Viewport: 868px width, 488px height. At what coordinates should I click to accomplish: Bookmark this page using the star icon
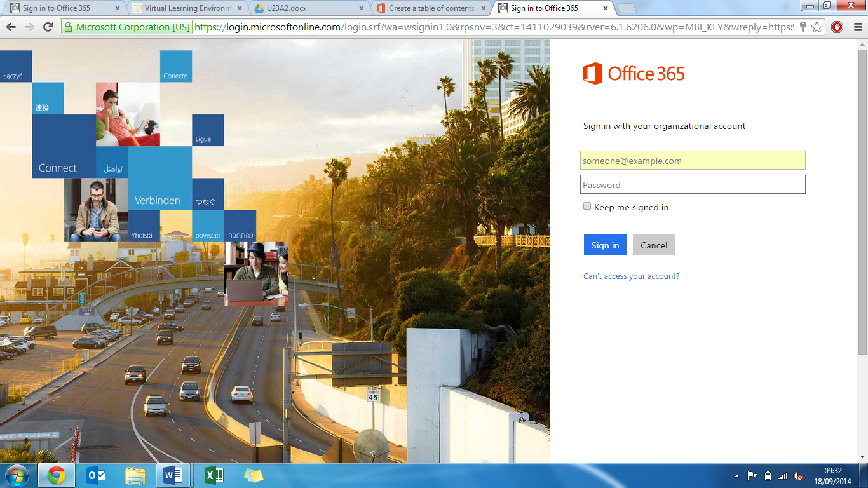[x=817, y=27]
